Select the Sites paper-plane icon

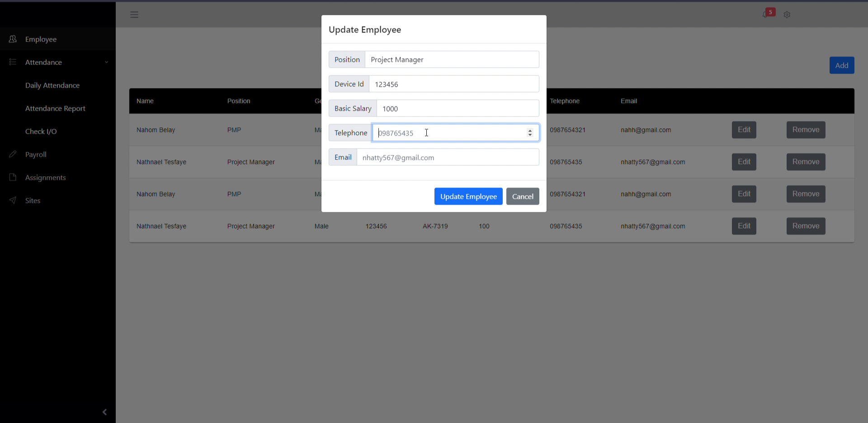click(13, 200)
